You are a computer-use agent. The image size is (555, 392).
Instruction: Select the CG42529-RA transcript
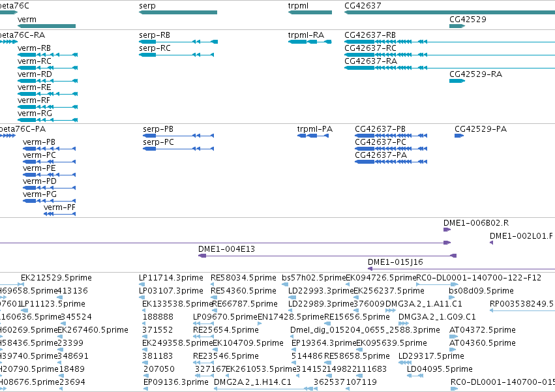coord(457,81)
